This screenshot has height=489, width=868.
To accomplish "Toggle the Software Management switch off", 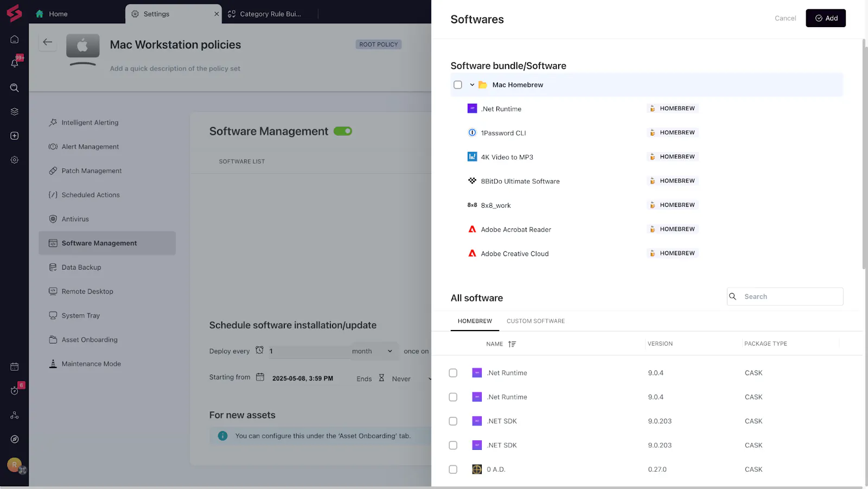I will click(343, 131).
